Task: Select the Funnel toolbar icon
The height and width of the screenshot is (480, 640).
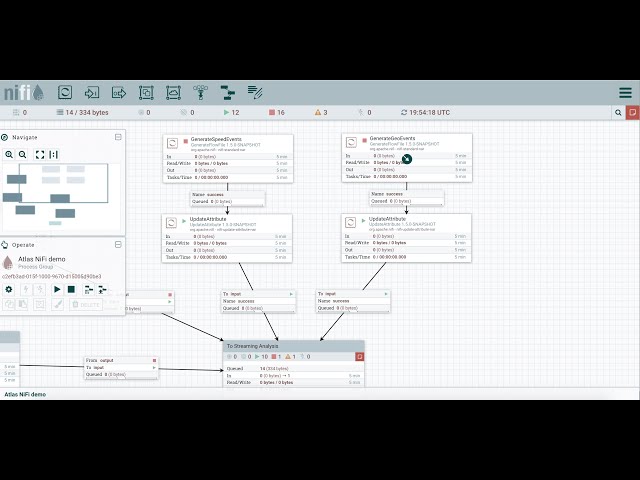Action: [x=200, y=93]
